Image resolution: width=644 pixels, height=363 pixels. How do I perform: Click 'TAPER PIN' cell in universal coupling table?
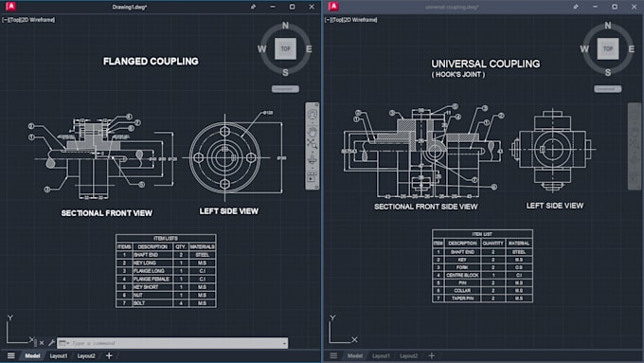[x=462, y=298]
